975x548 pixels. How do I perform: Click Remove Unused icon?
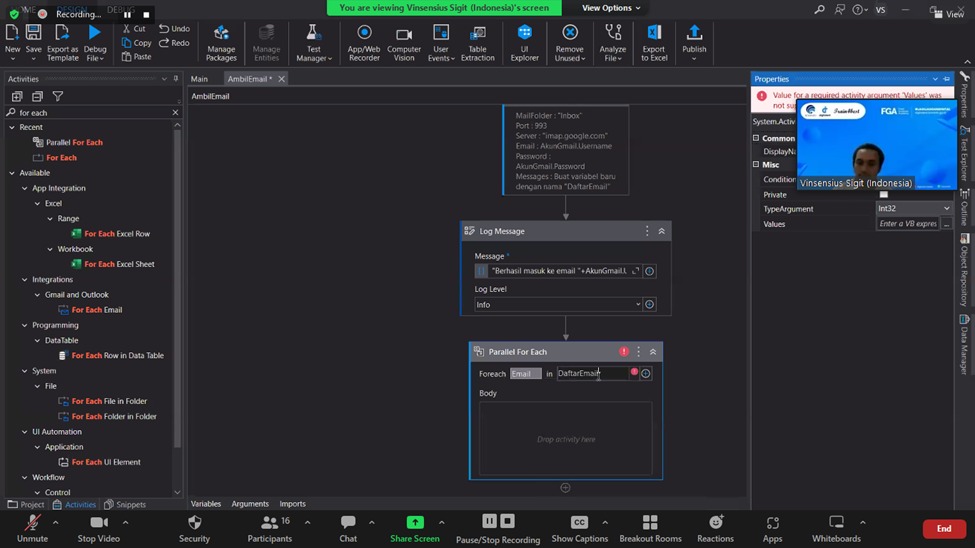570,32
